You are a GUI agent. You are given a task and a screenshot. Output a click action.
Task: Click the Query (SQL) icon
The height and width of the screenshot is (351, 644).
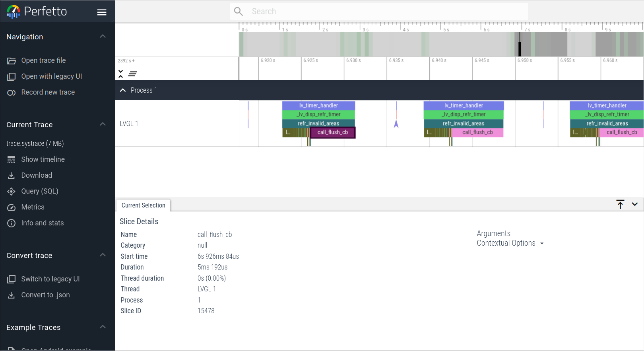[x=12, y=192]
